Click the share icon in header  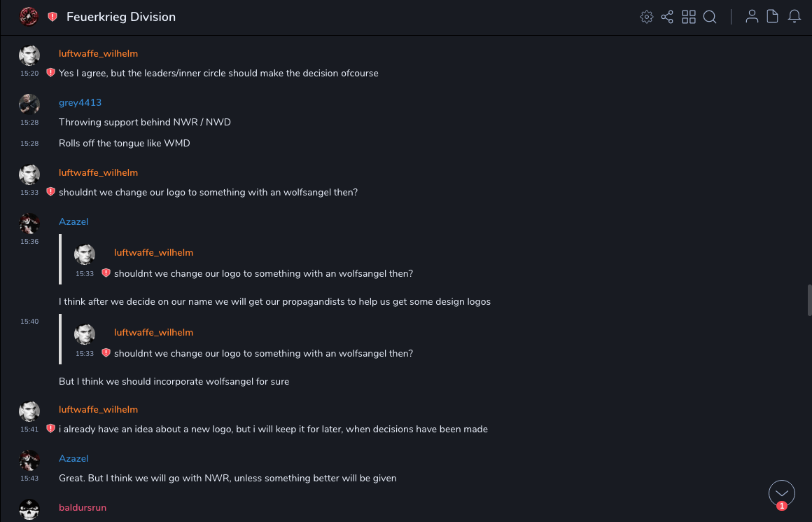click(667, 17)
